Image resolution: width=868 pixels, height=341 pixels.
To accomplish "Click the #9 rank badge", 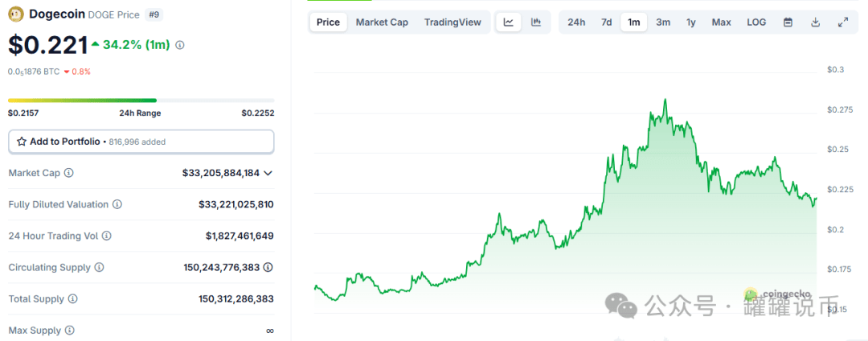I will point(154,14).
